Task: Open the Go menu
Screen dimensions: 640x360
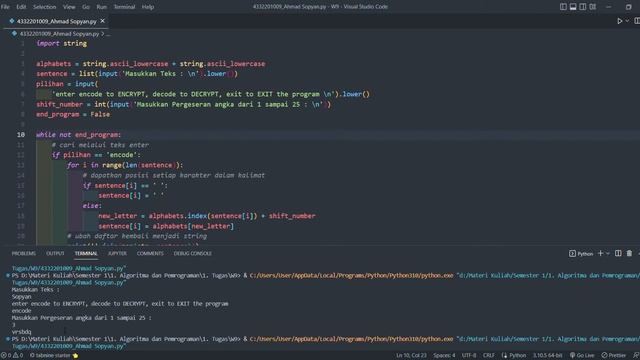Action: point(86,7)
